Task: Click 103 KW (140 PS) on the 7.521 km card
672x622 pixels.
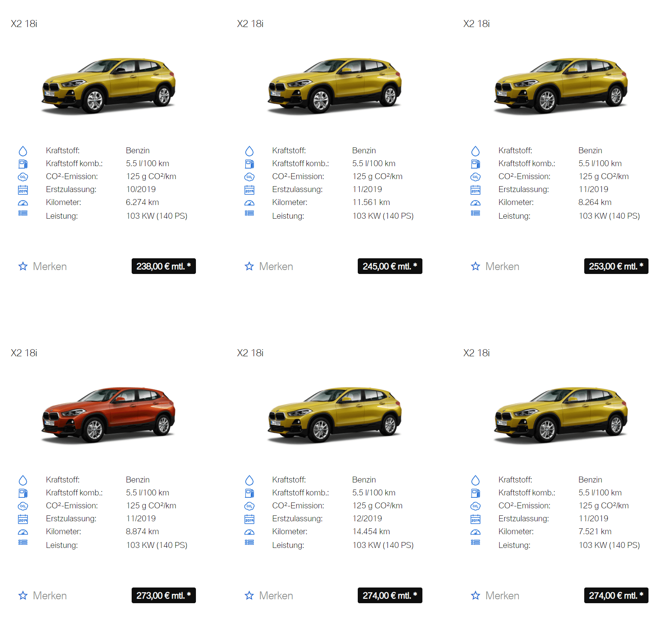Action: tap(609, 545)
